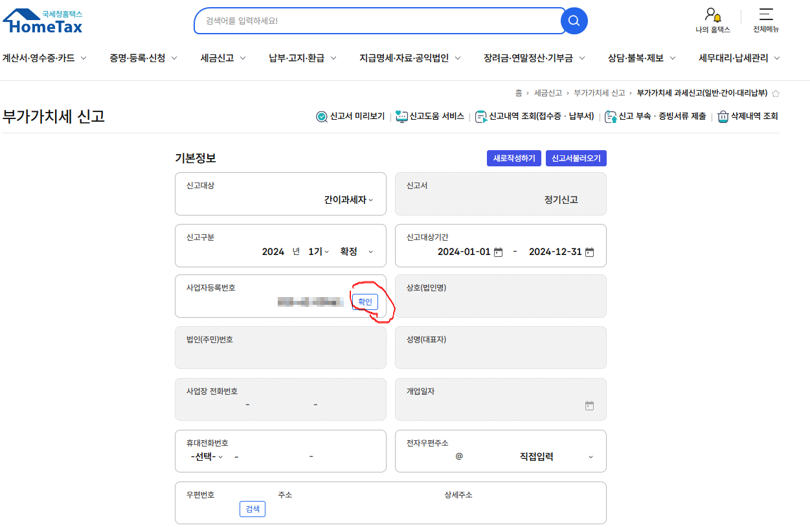
Task: Open 나의 홈택스 profile icon
Action: (712, 16)
